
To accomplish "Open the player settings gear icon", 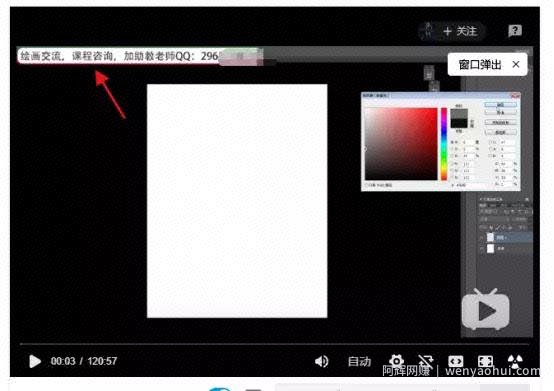I will [x=396, y=361].
